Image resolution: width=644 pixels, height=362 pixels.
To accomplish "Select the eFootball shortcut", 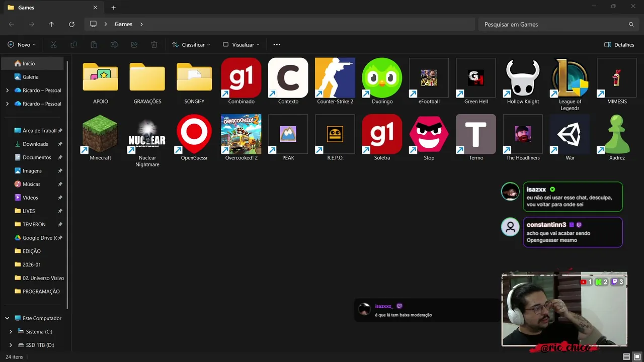I will pos(429,77).
